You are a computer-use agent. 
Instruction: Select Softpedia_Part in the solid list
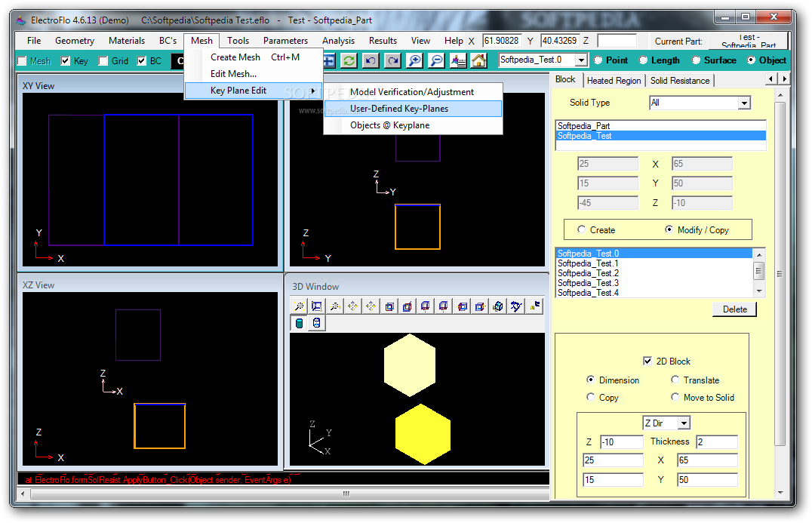click(x=661, y=126)
